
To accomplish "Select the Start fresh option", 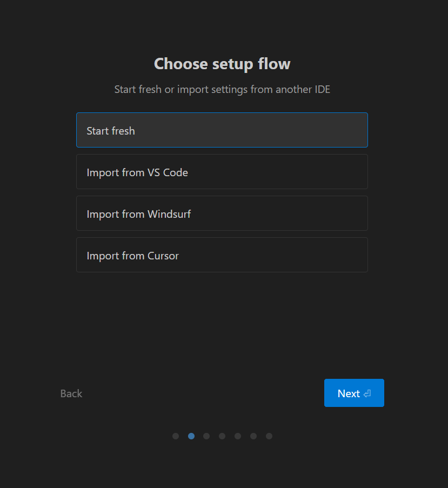I will (x=222, y=130).
